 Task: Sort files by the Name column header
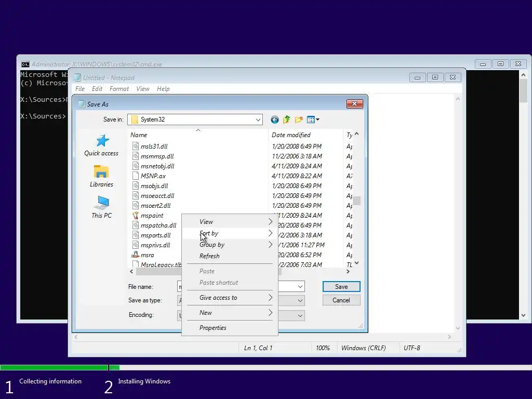click(198, 135)
